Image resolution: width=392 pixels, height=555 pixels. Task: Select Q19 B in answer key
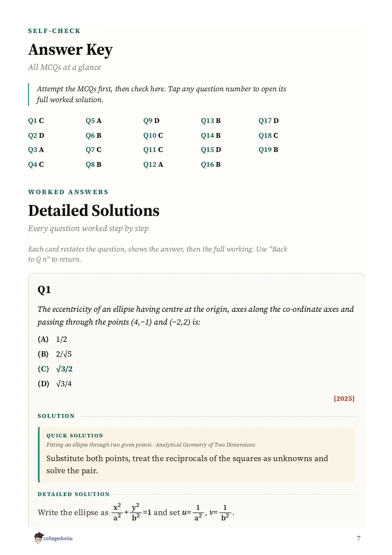click(x=268, y=150)
